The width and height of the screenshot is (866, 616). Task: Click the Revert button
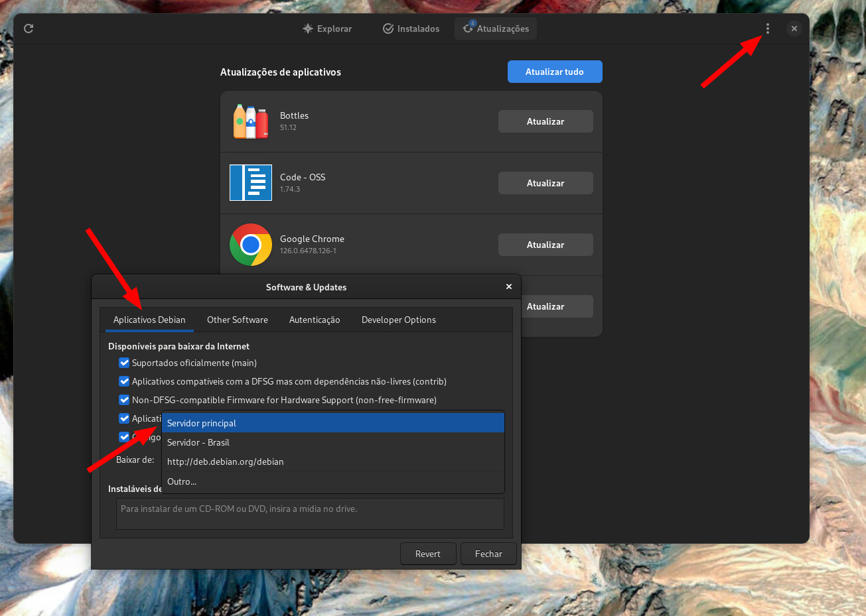pyautogui.click(x=428, y=554)
